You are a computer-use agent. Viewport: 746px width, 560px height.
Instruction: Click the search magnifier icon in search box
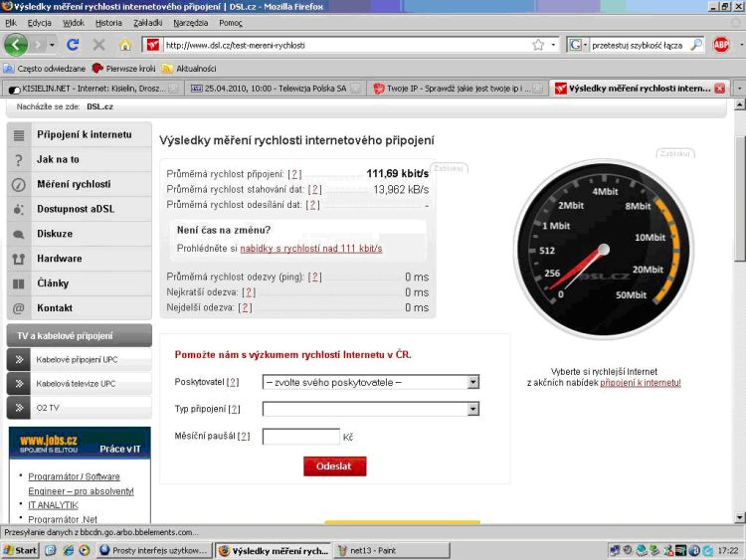tap(696, 45)
